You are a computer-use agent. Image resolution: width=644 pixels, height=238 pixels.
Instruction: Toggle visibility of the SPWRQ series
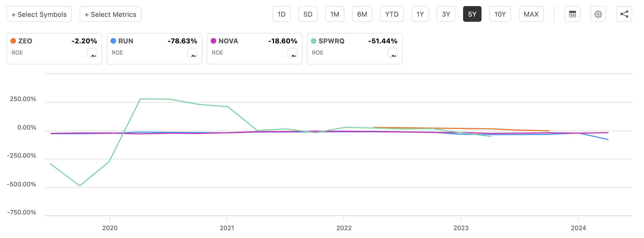(x=314, y=41)
